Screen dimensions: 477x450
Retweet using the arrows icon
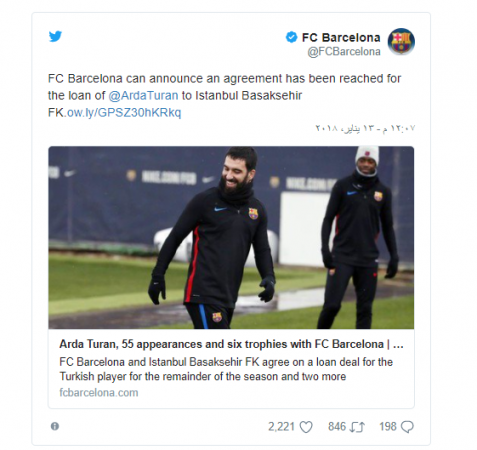(x=357, y=427)
